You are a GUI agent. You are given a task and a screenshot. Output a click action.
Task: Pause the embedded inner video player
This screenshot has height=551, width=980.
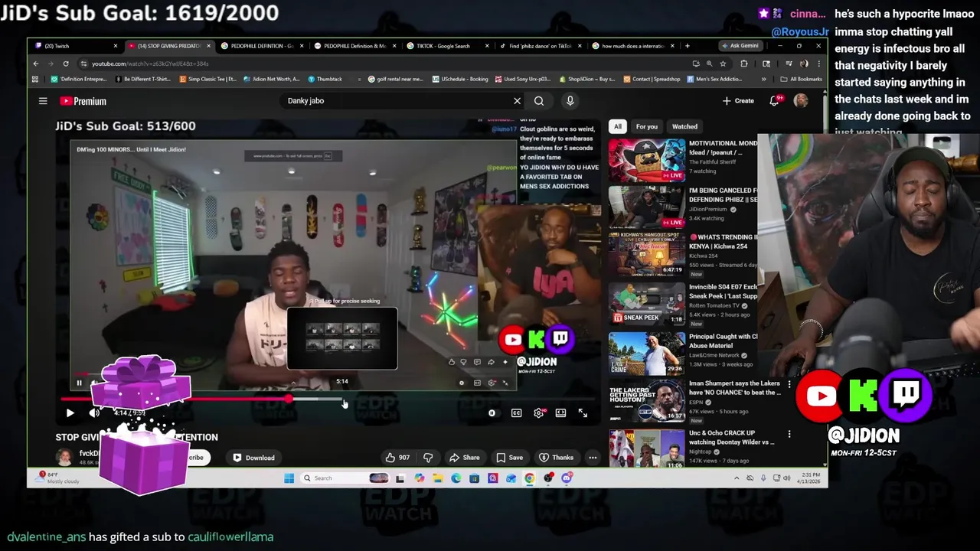tap(79, 383)
